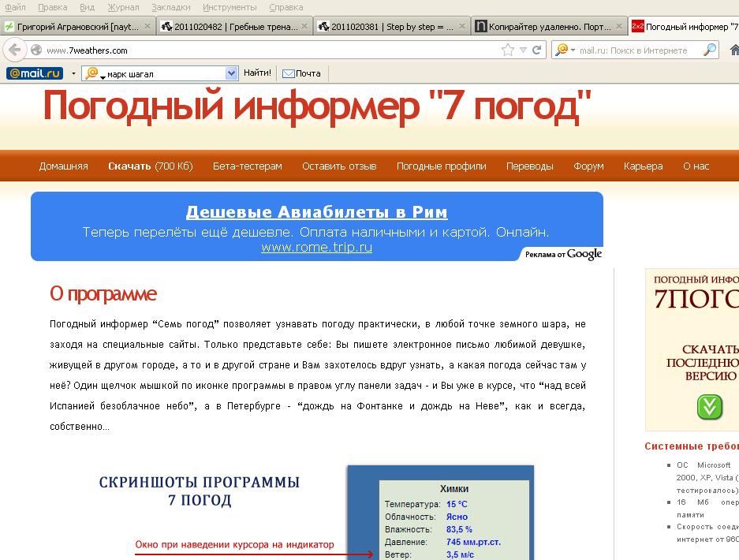Viewport: 739px width, 560px height.
Task: Open the mail.ru toolbar menu arrow
Action: [x=73, y=73]
